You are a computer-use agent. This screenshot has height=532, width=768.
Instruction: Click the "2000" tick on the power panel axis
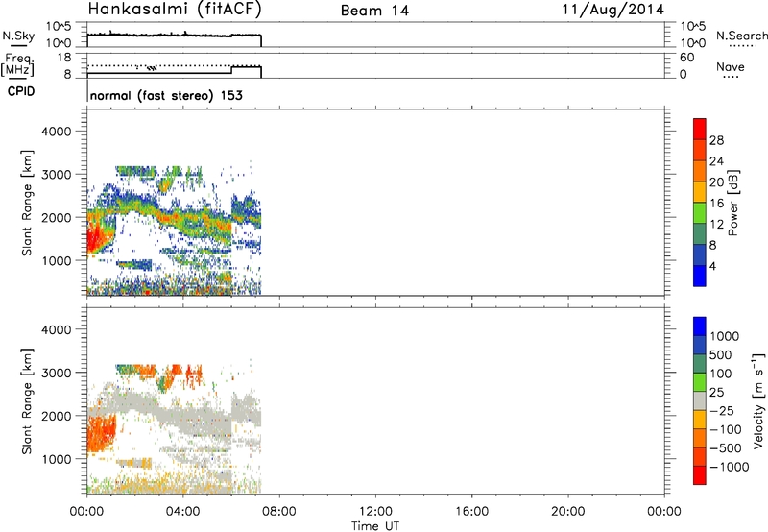click(x=57, y=218)
